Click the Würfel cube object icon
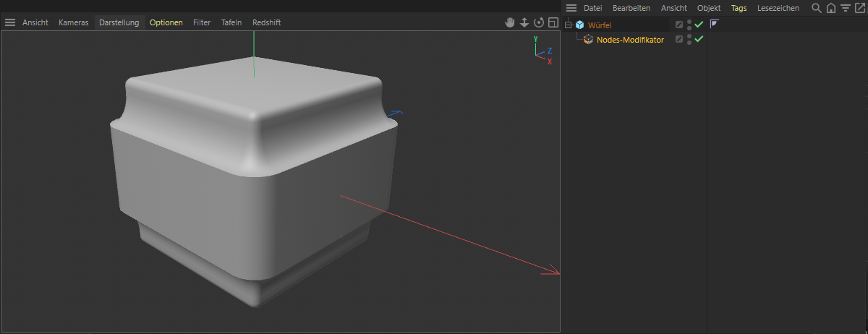This screenshot has height=334, width=868. pos(580,25)
